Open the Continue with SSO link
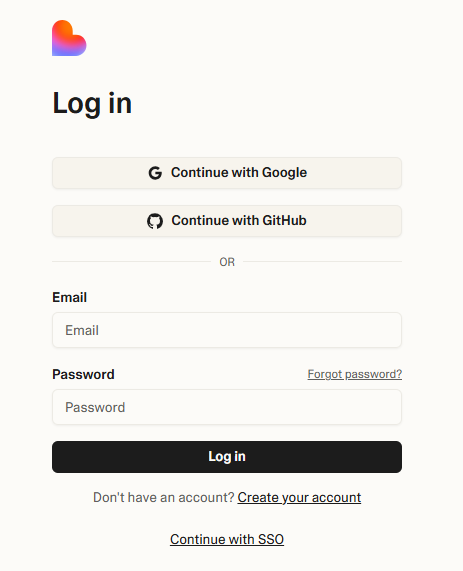 tap(227, 539)
